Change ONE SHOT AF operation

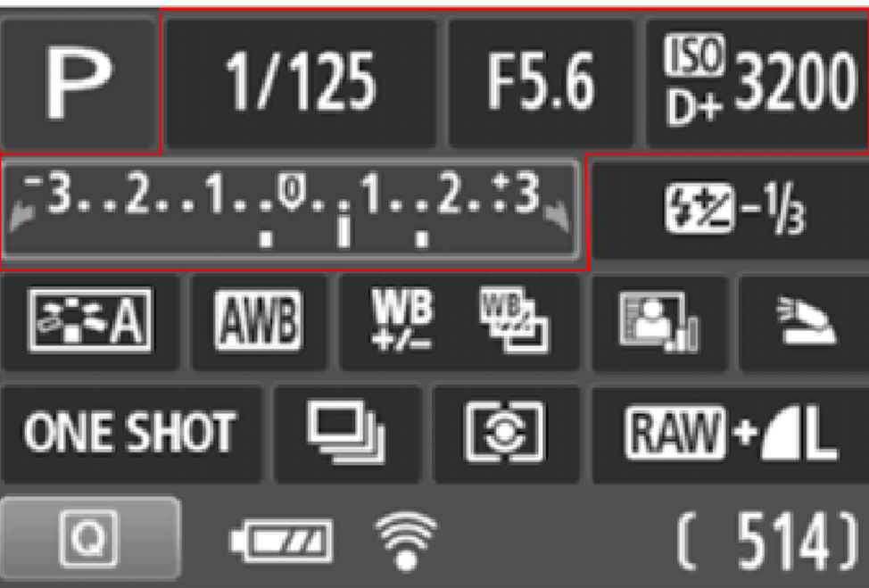pos(131,434)
